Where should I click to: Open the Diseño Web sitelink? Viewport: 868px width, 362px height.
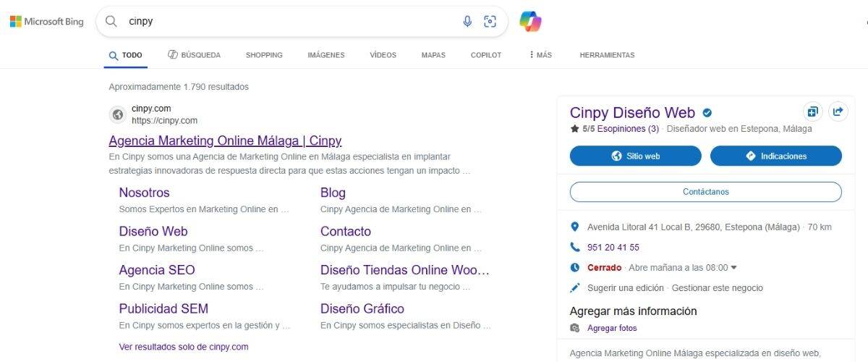point(153,232)
